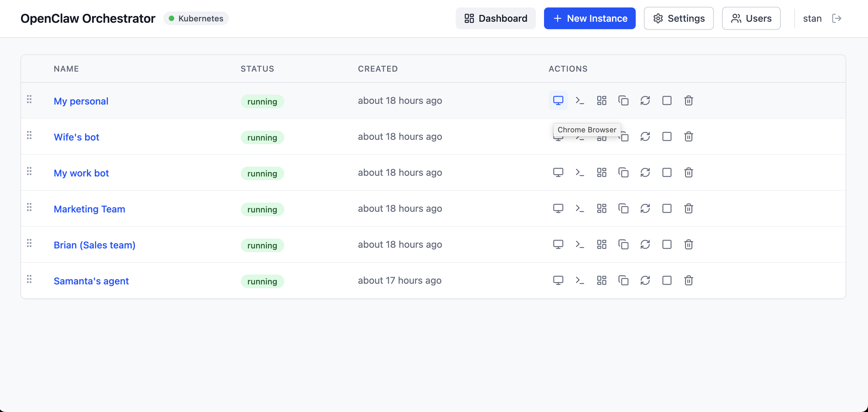This screenshot has width=868, height=412.
Task: Open the Samanta's agent instance link
Action: pos(91,281)
